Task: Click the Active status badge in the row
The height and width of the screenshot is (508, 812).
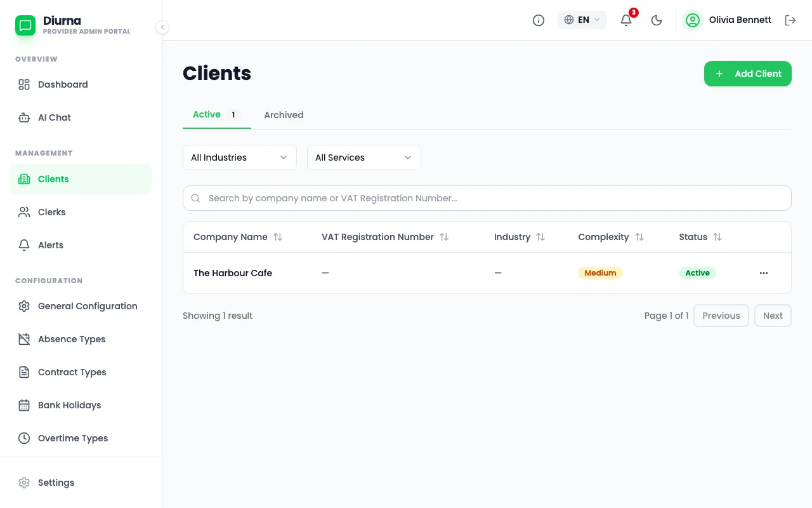Action: [697, 273]
